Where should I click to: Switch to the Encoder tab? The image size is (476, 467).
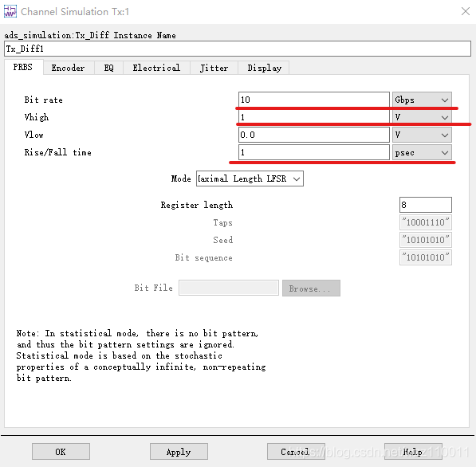68,68
